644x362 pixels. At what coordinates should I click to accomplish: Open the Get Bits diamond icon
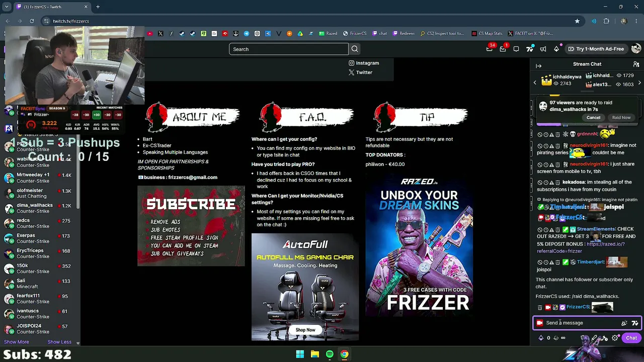click(x=556, y=49)
